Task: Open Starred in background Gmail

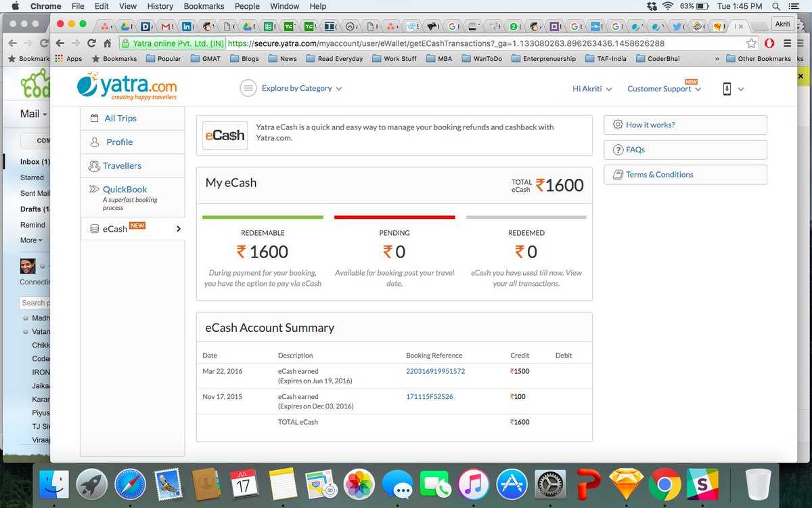Action: pos(32,177)
